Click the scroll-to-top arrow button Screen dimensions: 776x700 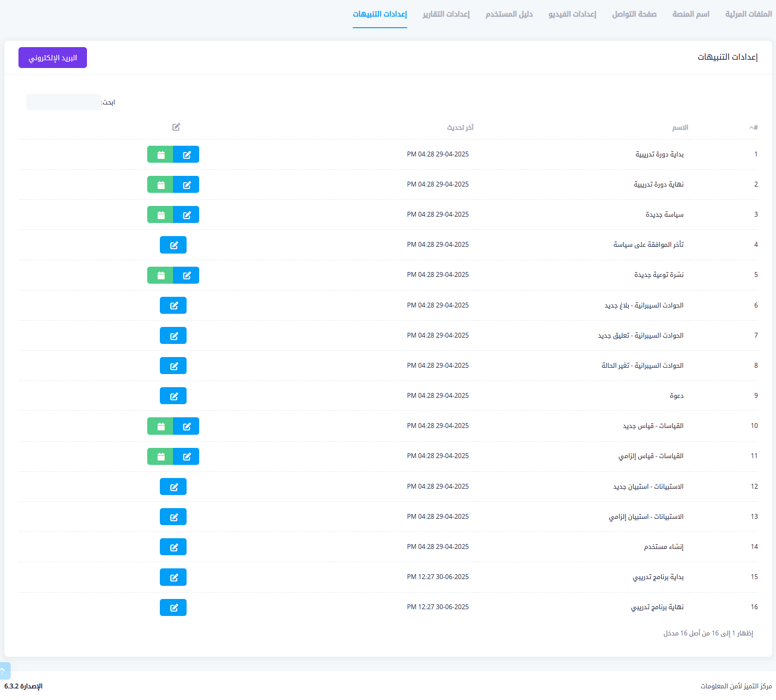tap(4, 670)
